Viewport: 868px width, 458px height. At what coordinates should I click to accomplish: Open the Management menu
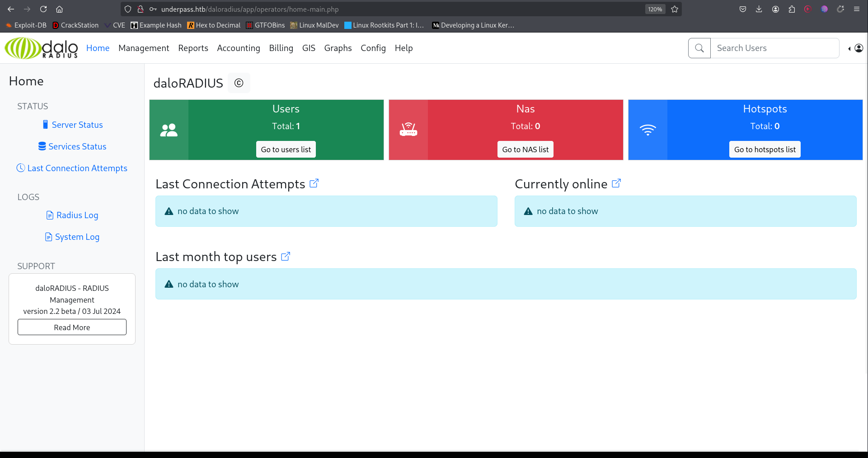pos(144,48)
